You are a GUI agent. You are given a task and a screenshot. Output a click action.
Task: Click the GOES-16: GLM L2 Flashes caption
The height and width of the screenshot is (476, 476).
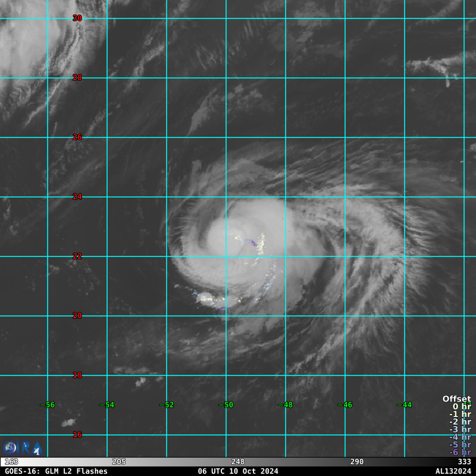[x=56, y=471]
